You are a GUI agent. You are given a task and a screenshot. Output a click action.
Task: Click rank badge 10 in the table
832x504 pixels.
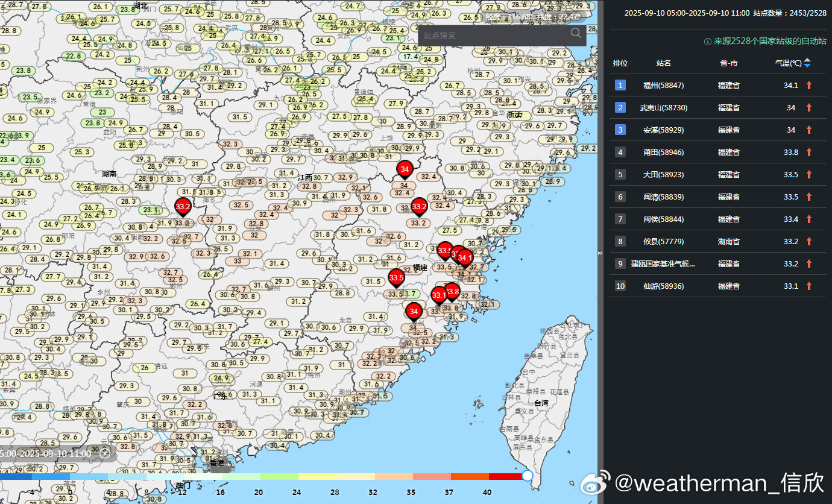pyautogui.click(x=620, y=286)
